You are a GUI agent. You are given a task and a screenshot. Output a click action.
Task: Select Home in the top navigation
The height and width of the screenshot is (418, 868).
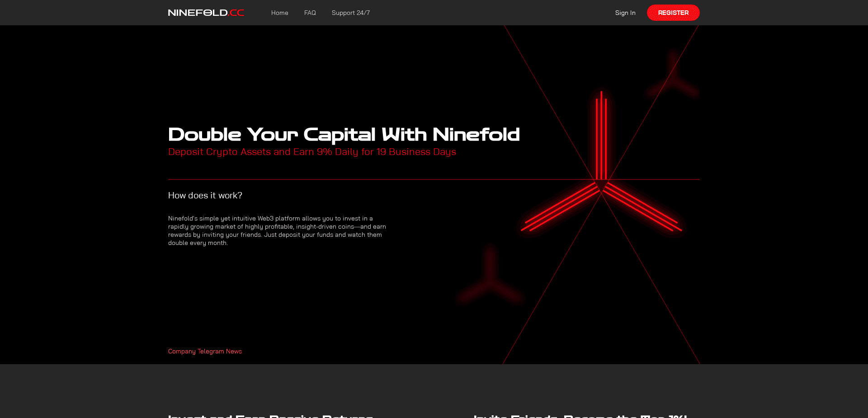(x=279, y=13)
